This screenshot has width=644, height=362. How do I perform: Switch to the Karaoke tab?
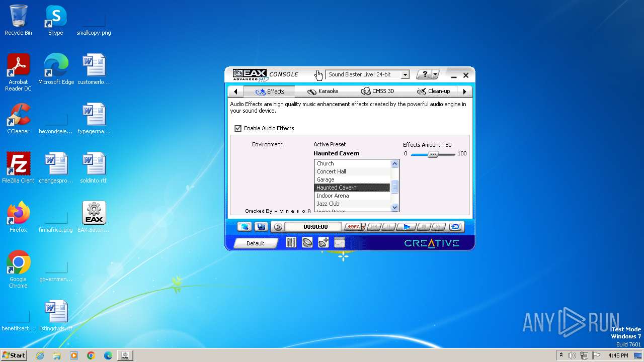coord(323,92)
